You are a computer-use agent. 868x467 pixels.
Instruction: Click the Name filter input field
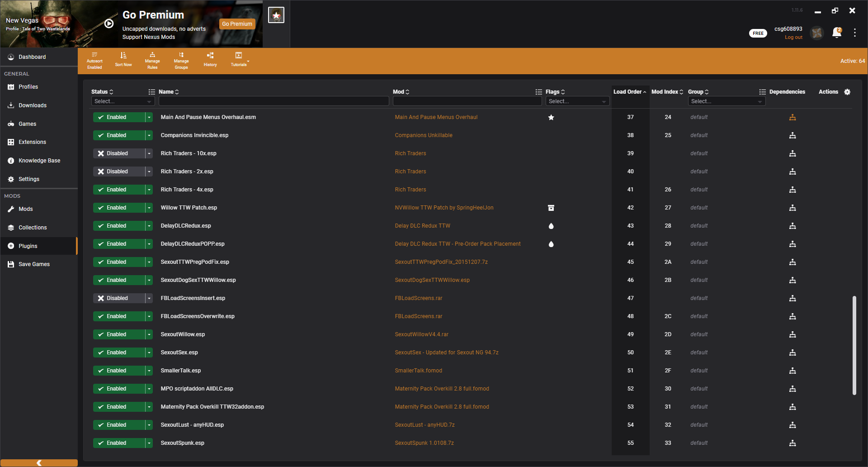pyautogui.click(x=274, y=101)
